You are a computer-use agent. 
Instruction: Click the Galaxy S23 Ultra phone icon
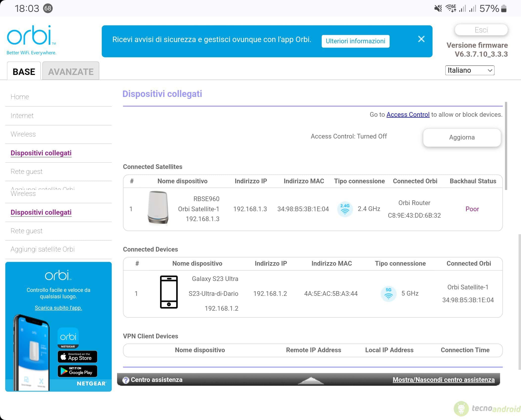click(169, 292)
